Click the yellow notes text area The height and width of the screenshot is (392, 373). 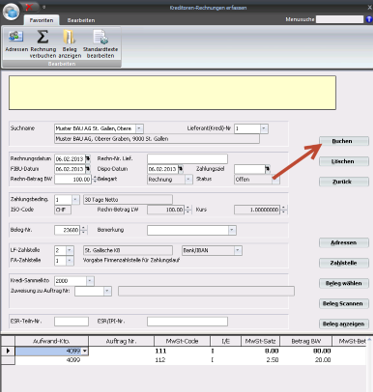coord(172,93)
